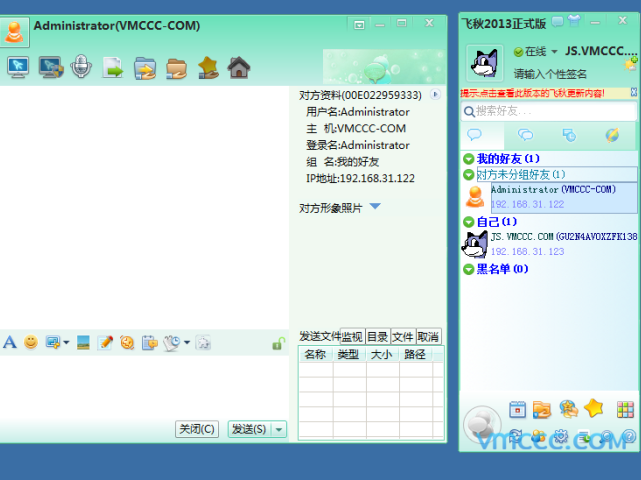Click the 发送(S) send button

[x=249, y=429]
